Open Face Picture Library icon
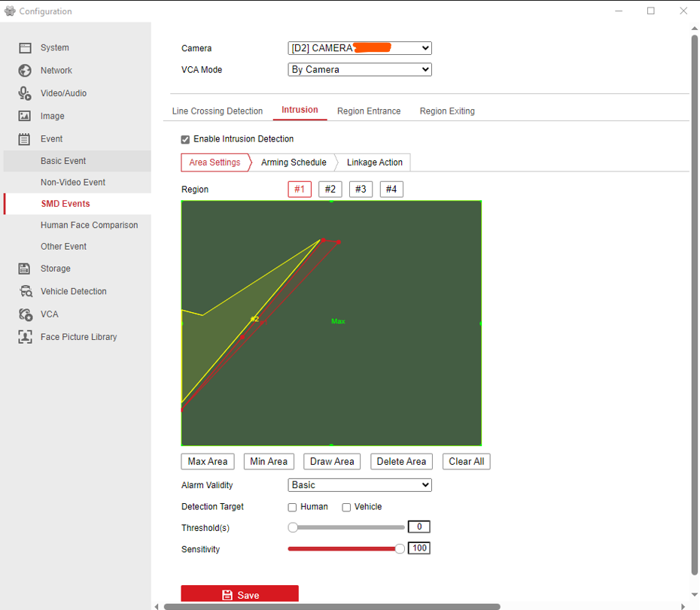700x610 pixels. tap(25, 337)
